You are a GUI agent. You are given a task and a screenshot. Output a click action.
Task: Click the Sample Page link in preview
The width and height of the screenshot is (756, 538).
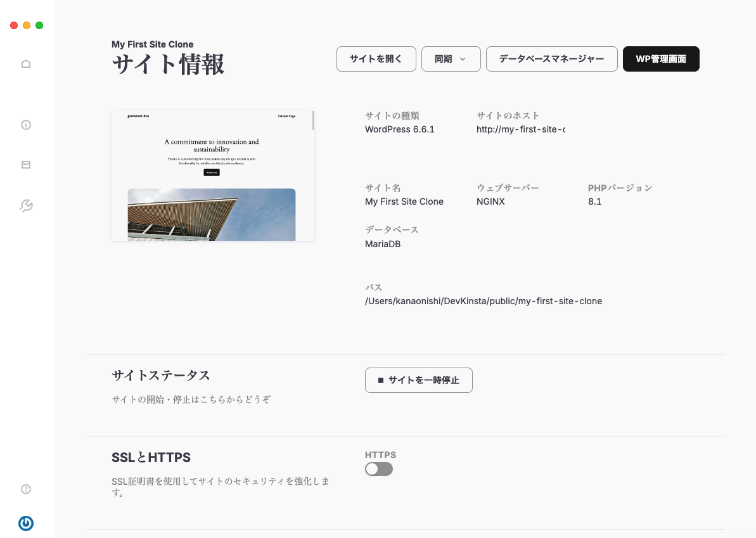tap(286, 116)
